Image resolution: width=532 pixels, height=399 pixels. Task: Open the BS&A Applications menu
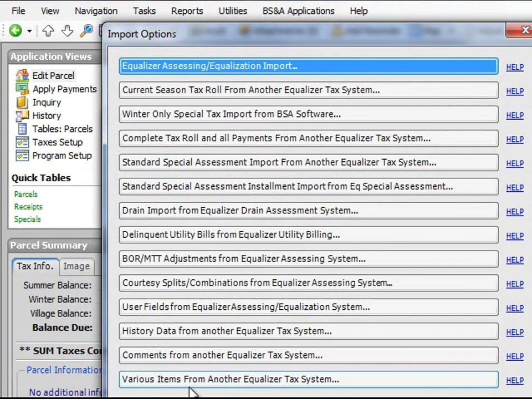click(299, 11)
